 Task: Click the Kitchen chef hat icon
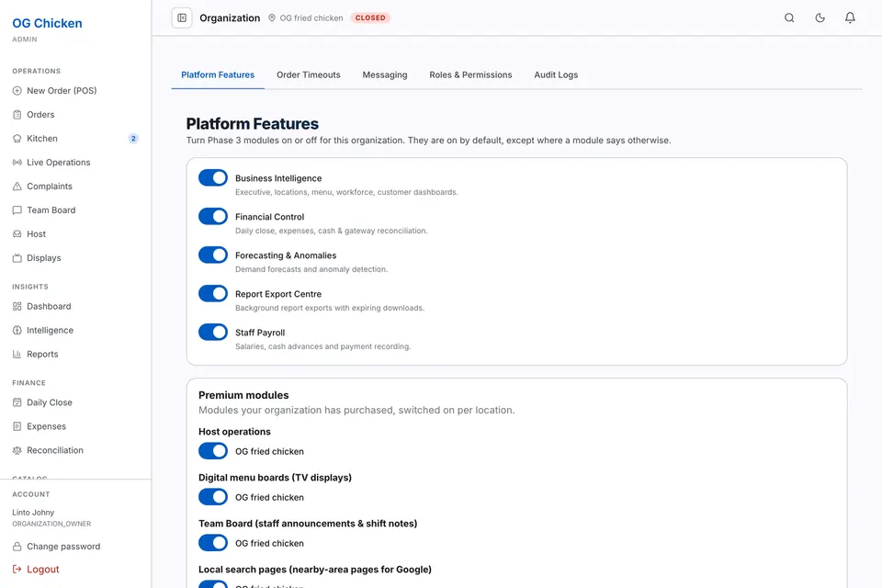pyautogui.click(x=17, y=139)
